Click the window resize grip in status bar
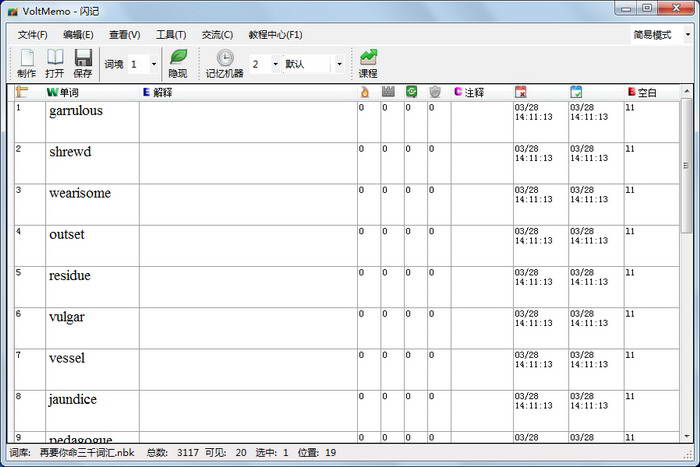700x467 pixels. click(688, 455)
